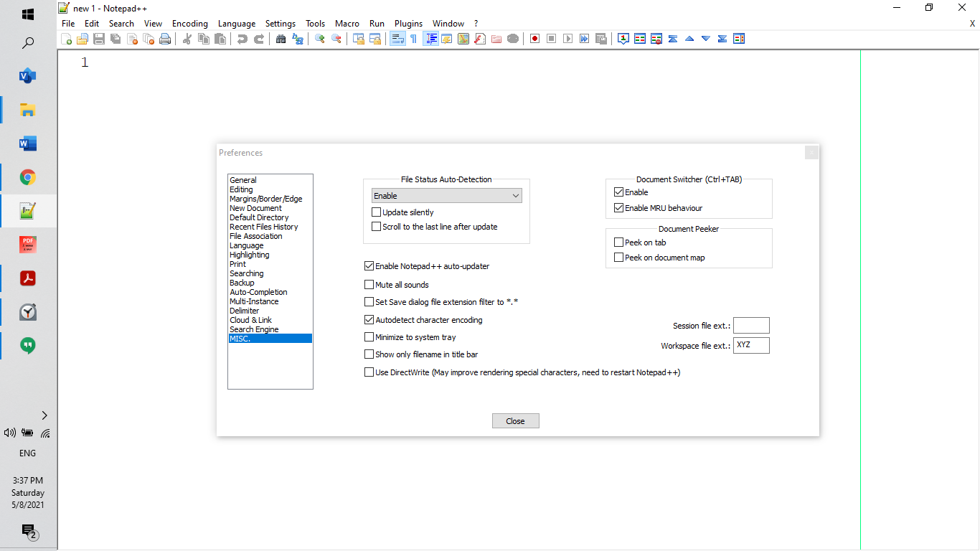Select Editing in the preferences list

270,189
